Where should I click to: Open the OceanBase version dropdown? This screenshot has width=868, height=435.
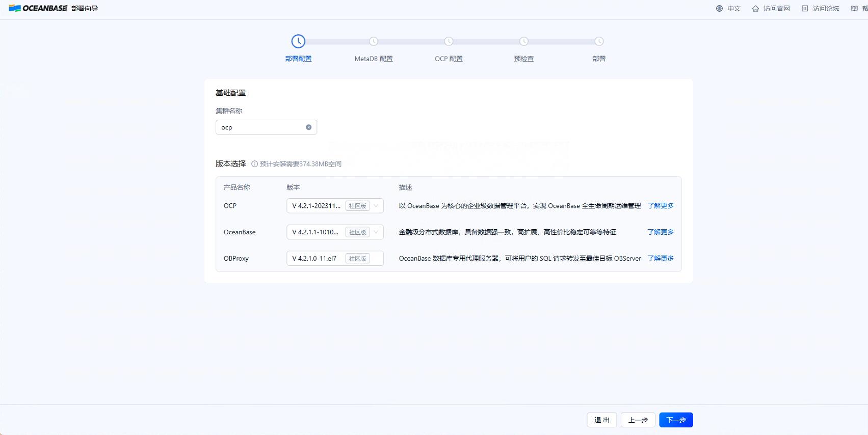(x=335, y=232)
